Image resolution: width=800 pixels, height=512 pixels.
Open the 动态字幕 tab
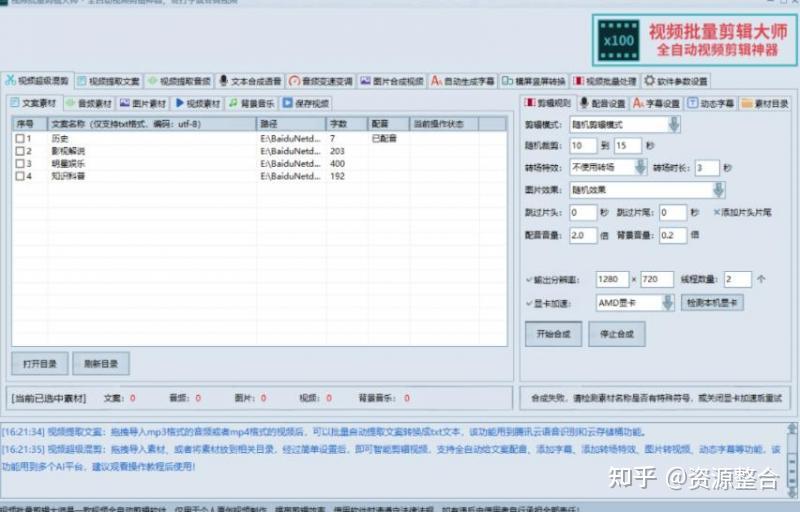[x=711, y=104]
